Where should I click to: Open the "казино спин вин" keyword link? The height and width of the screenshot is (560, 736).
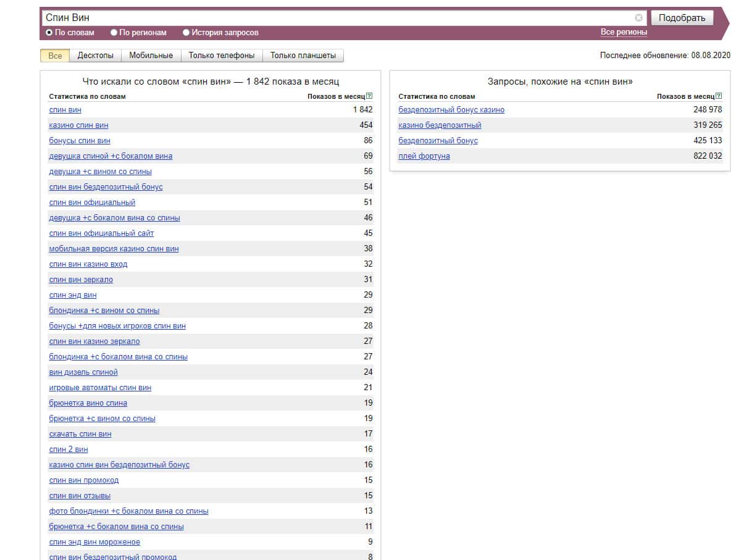(78, 125)
